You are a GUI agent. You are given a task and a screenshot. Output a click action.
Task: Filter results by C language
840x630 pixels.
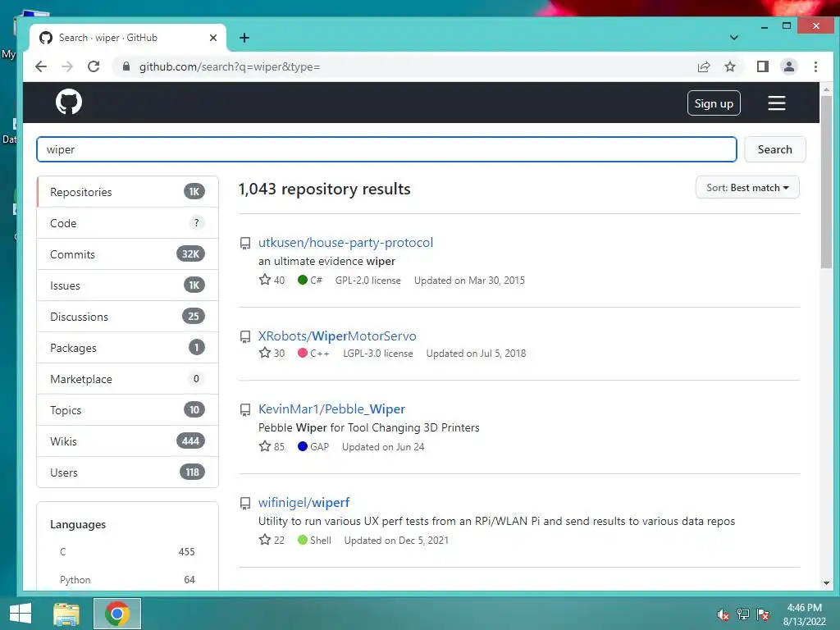pos(127,551)
